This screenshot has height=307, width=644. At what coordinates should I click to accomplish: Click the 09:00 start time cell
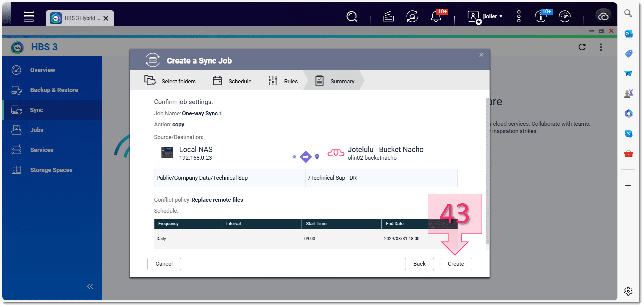310,239
